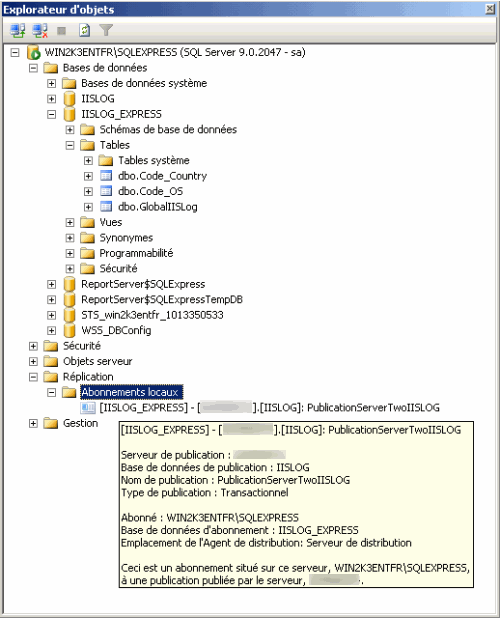Screen dimensions: 500x618
Task: Click the PublicationServerTwoIISLOG subscription icon
Action: tap(88, 408)
